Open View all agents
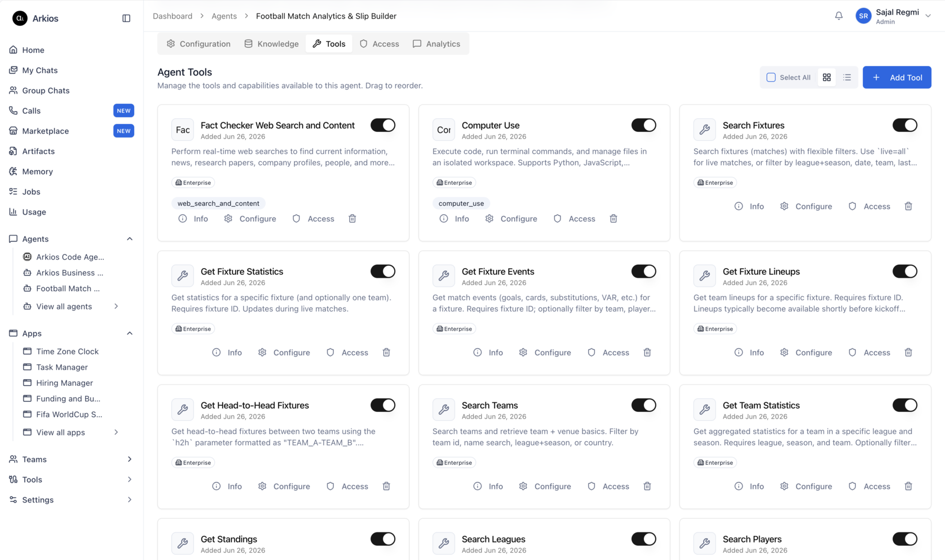The image size is (945, 560). pyautogui.click(x=71, y=306)
